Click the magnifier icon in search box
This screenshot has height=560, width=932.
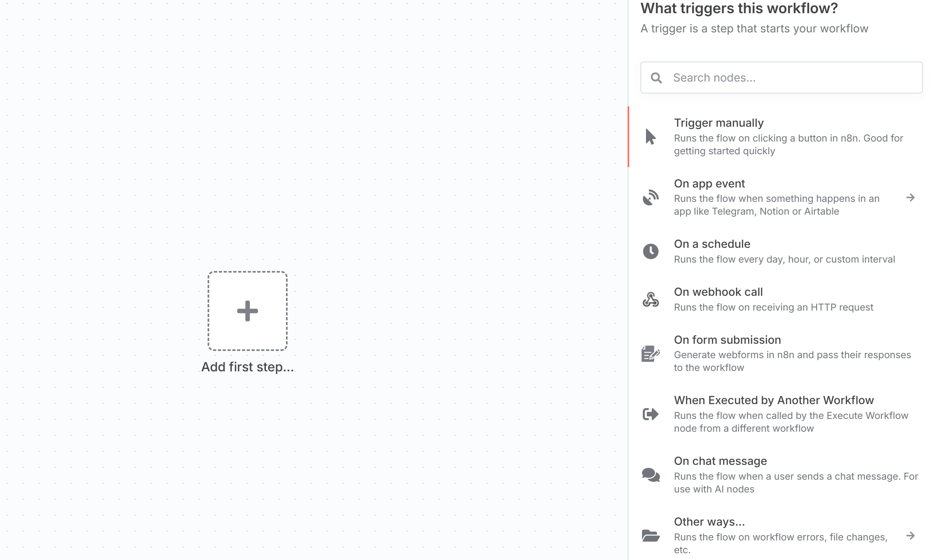656,78
